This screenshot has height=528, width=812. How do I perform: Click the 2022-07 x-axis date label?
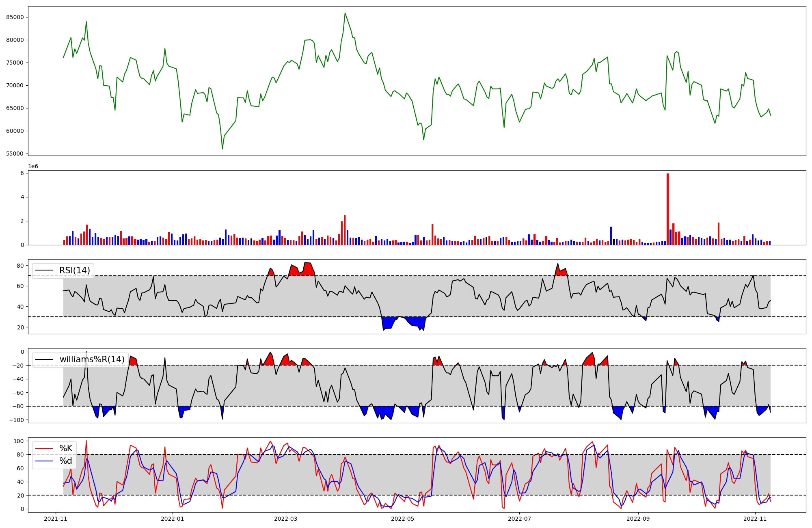(x=520, y=519)
